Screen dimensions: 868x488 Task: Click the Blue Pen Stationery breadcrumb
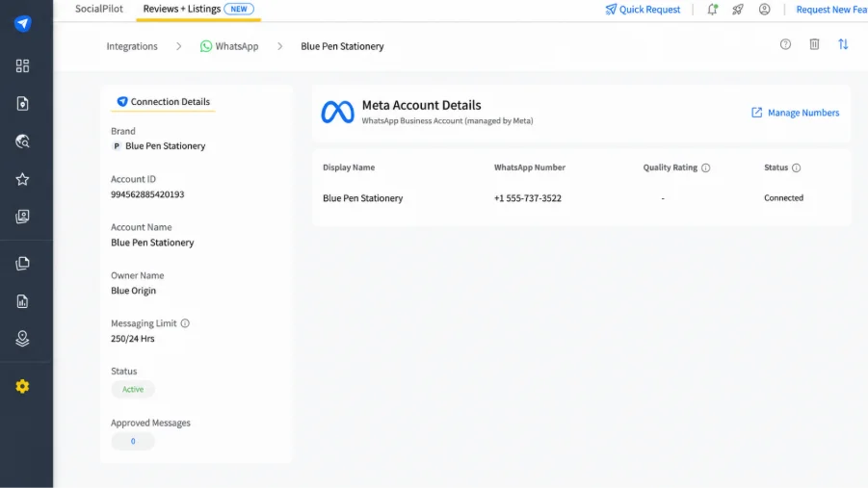[342, 46]
